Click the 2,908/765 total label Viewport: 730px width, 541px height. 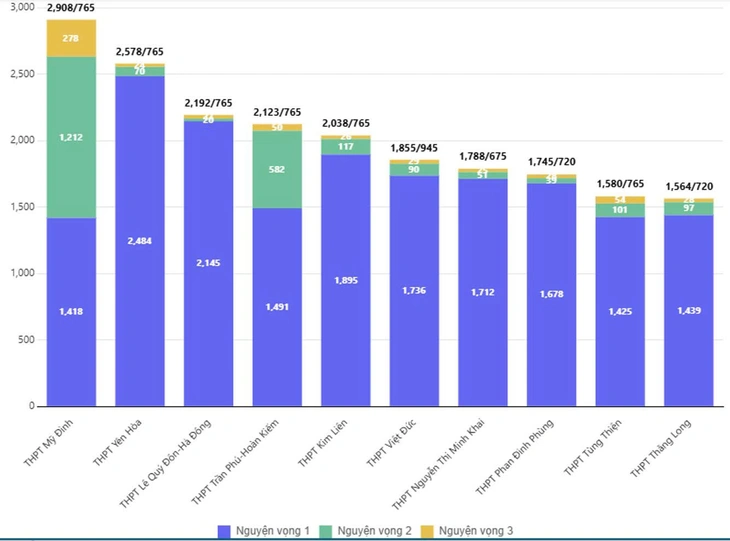click(71, 8)
